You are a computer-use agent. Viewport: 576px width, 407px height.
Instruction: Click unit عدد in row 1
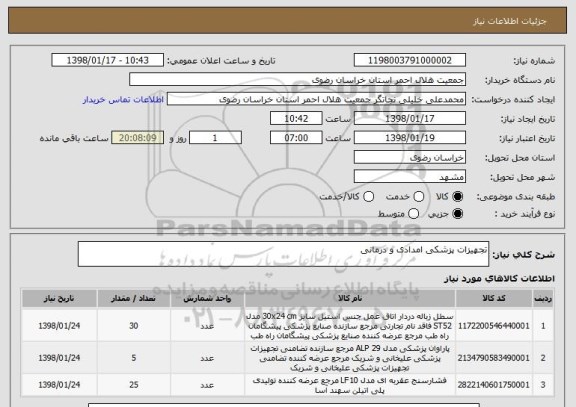[x=207, y=326]
